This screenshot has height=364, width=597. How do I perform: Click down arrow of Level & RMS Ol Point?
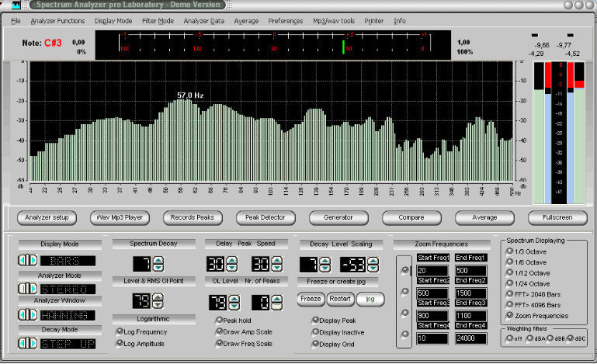tap(158, 304)
